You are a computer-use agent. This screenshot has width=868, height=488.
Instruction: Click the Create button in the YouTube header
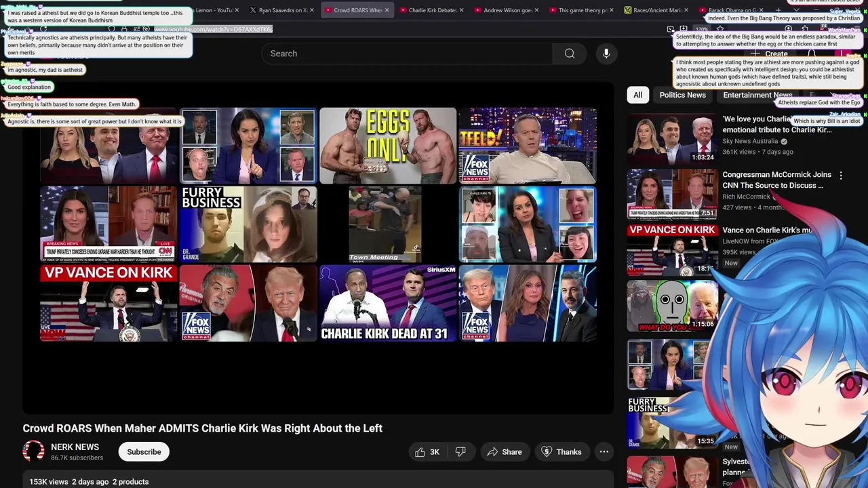point(770,54)
